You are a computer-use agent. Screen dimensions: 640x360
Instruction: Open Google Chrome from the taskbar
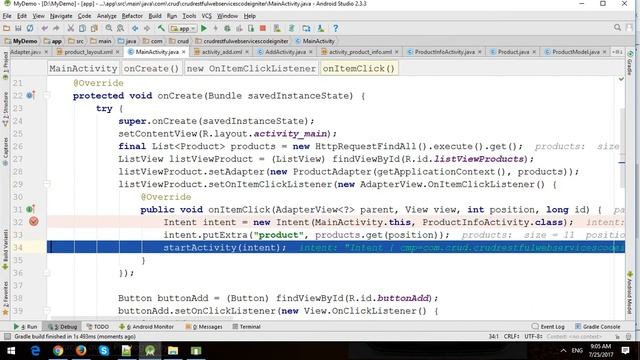58,351
